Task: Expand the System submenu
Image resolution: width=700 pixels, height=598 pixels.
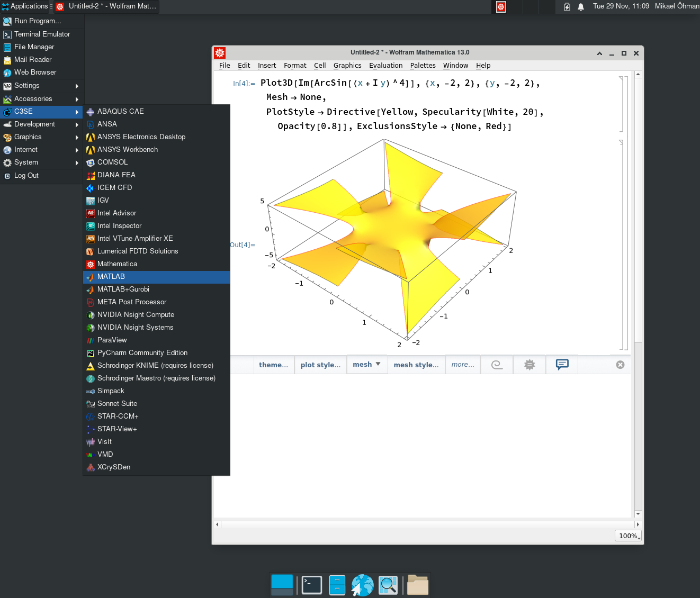Action: point(42,162)
